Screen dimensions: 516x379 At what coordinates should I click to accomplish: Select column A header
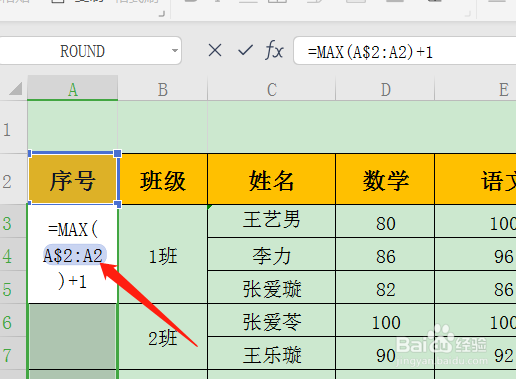[73, 88]
